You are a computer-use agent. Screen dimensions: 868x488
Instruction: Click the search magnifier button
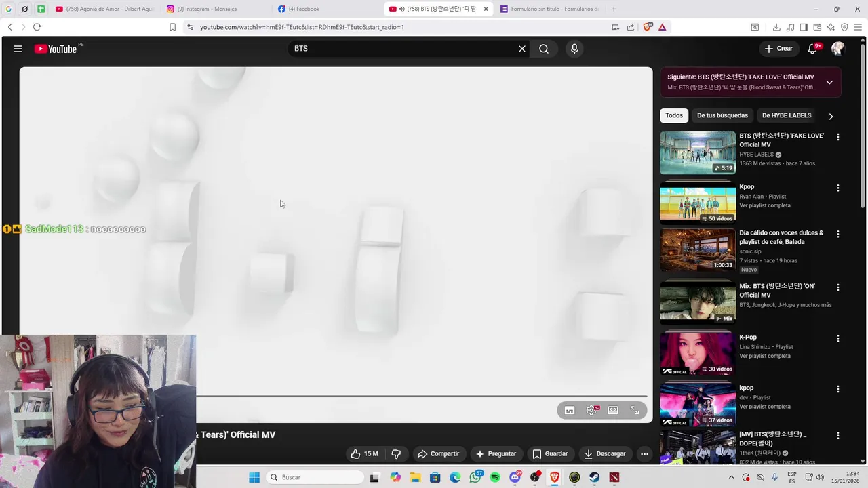(544, 49)
